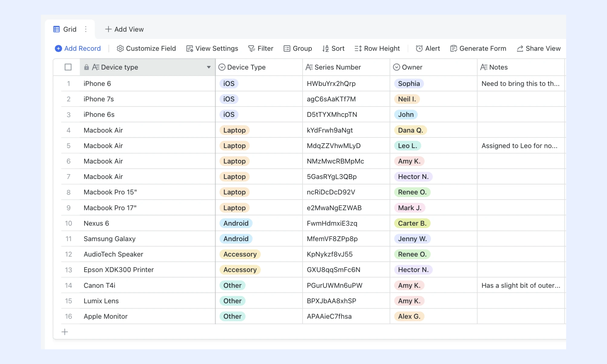607x364 pixels.
Task: Open the Share View label
Action: click(x=543, y=49)
